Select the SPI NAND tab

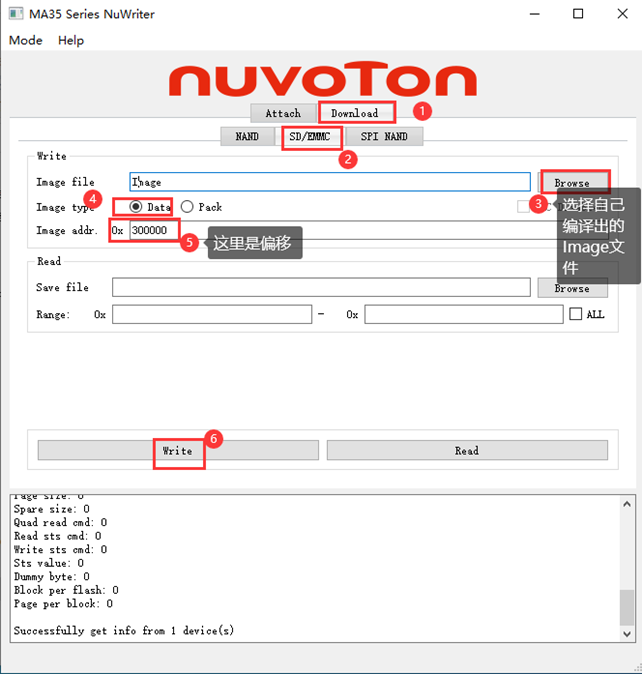coord(384,136)
